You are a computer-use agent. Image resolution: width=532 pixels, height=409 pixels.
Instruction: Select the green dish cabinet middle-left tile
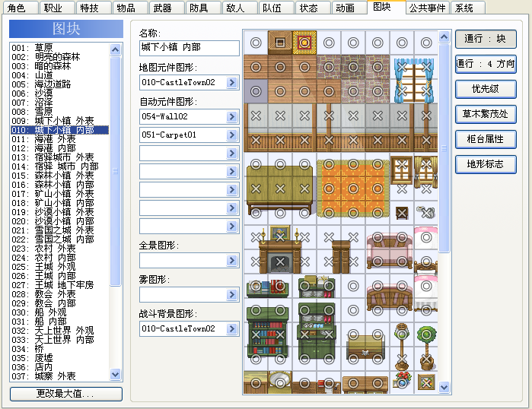point(304,334)
